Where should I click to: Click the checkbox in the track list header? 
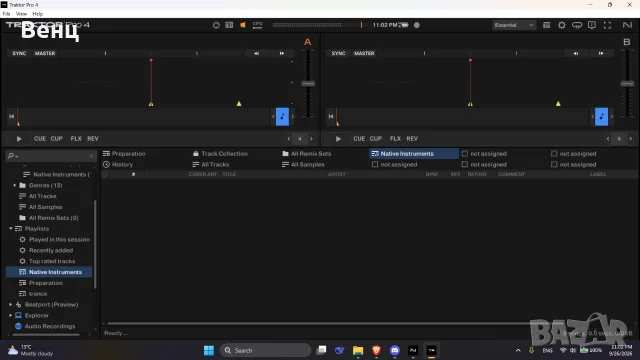(105, 174)
